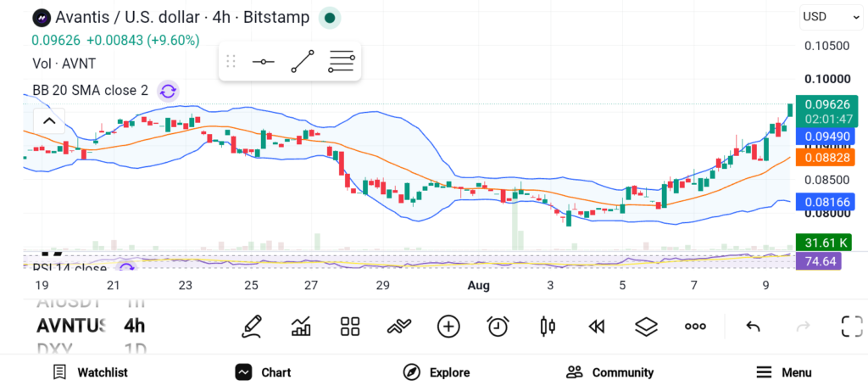
Task: Create an alert with the alarm clock icon
Action: coord(498,327)
